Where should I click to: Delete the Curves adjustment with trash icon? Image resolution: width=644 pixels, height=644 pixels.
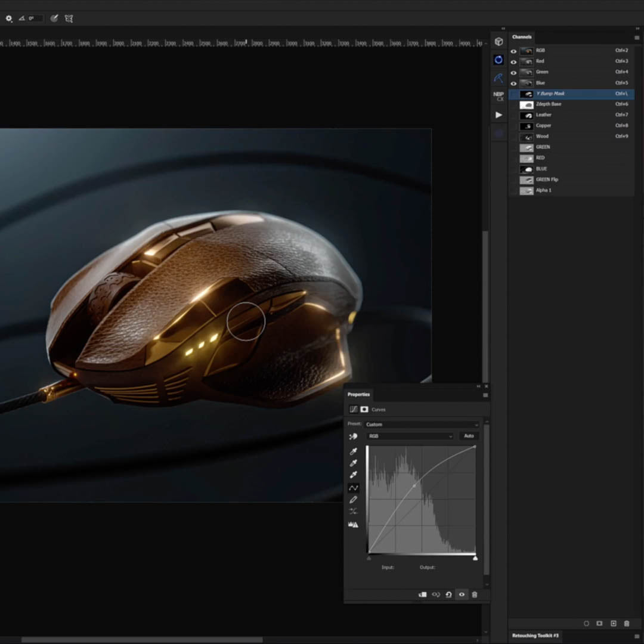tap(475, 595)
